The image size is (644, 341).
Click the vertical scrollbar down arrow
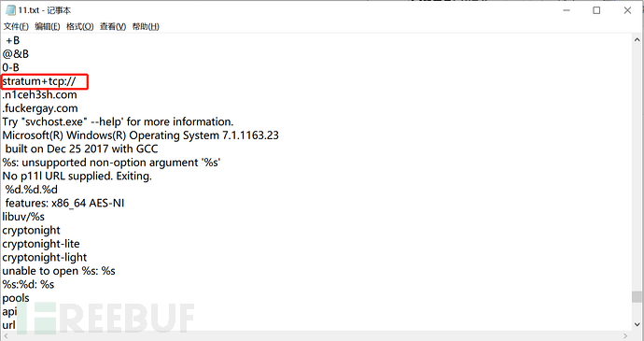pos(637,325)
